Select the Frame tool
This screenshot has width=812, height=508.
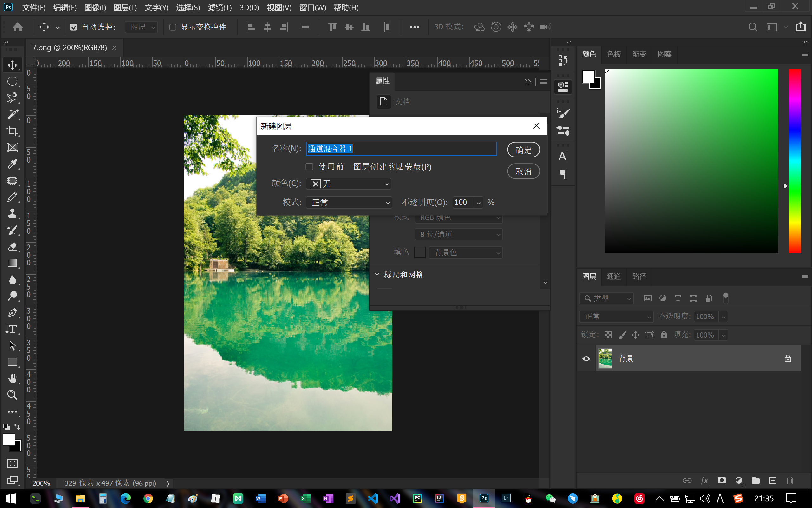(x=12, y=147)
